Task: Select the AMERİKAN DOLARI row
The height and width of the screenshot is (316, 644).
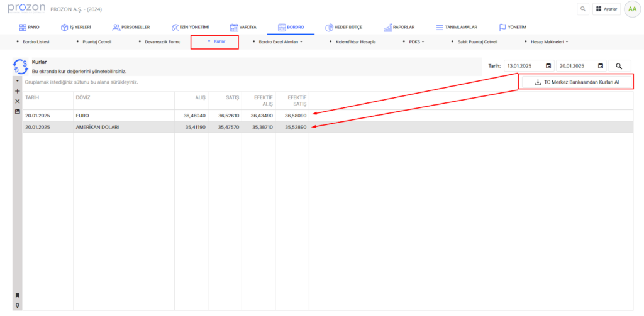Action: pyautogui.click(x=97, y=127)
